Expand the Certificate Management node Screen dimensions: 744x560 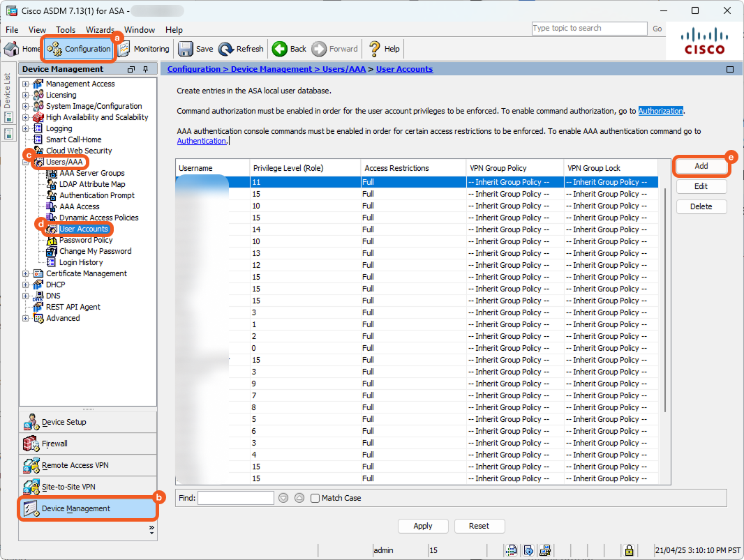[x=26, y=273]
